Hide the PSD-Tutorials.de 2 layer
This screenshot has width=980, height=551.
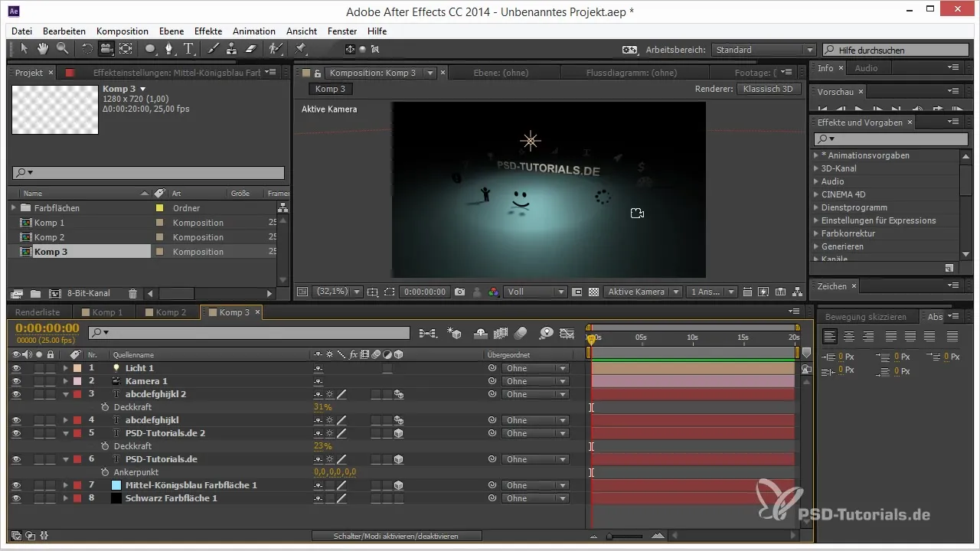click(x=16, y=433)
